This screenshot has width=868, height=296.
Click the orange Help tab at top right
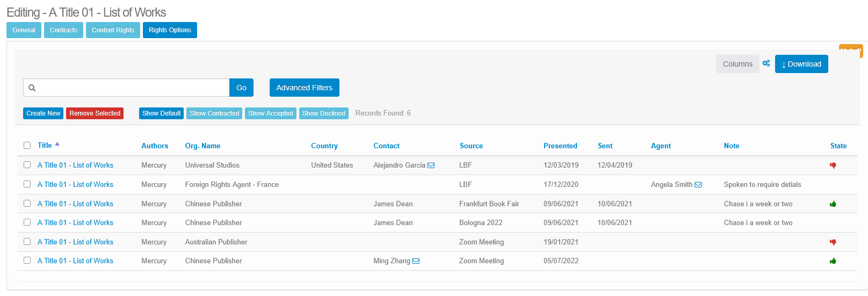[851, 50]
